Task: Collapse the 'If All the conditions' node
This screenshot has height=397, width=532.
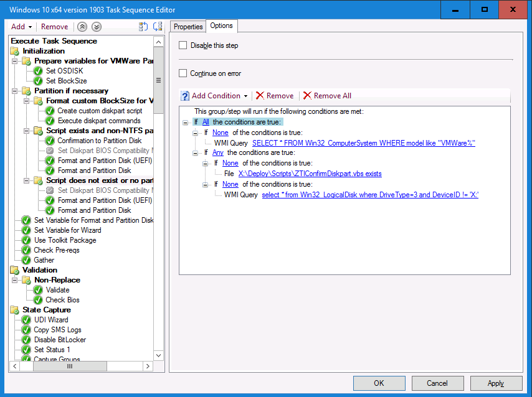Action: click(x=185, y=123)
